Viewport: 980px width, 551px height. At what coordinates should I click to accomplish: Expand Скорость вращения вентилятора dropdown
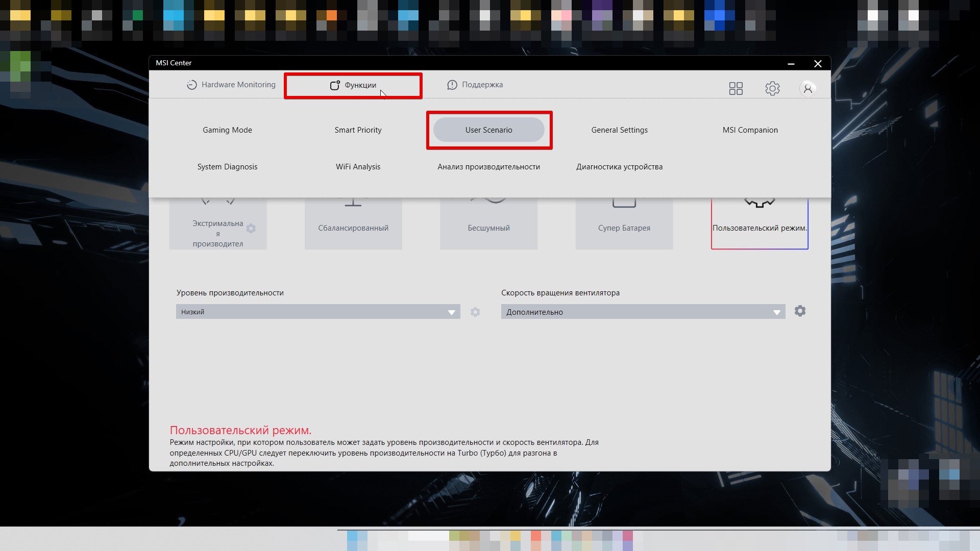[x=643, y=312]
